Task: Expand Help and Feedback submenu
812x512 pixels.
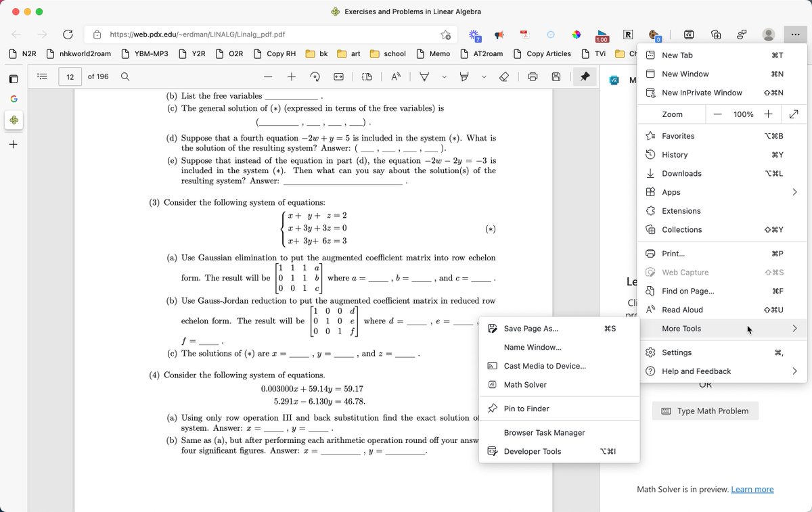Action: coord(722,371)
